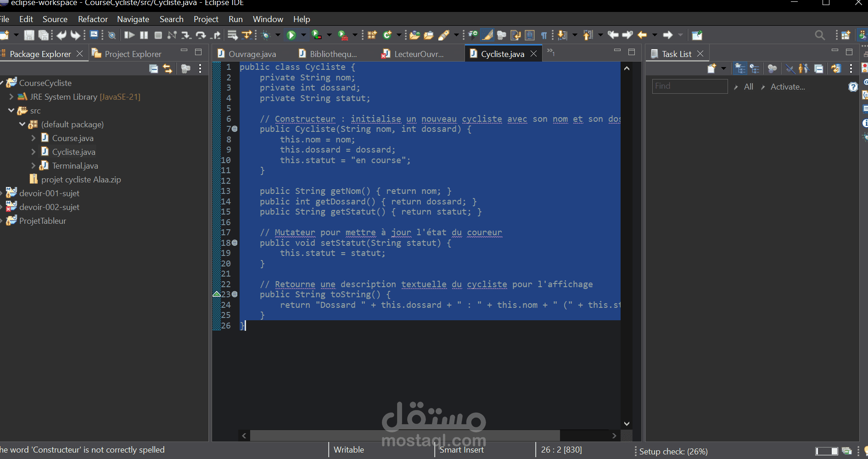Expand the Course.java tree node
The height and width of the screenshot is (459, 868).
(x=34, y=138)
